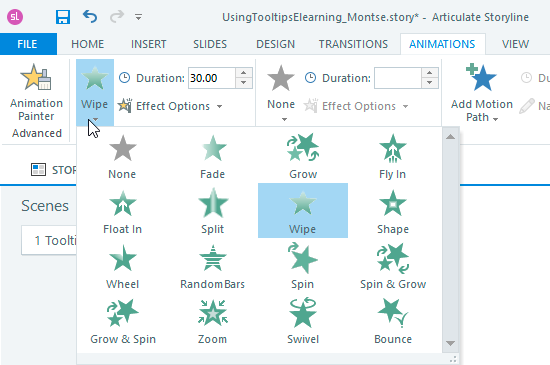This screenshot has height=365, width=550.
Task: Save the project with the floppy disk icon
Action: (x=63, y=17)
